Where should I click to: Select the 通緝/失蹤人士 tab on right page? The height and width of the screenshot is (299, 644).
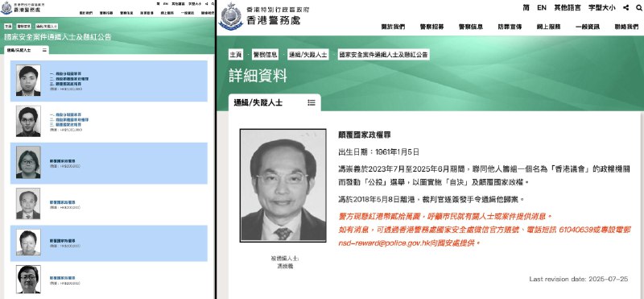pyautogui.click(x=275, y=103)
